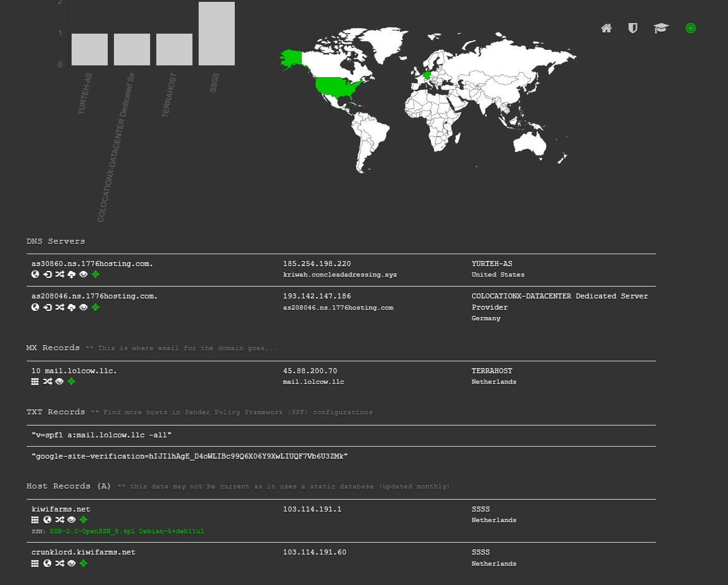Click eye icon under kiwifarms.net host record

[x=72, y=520]
